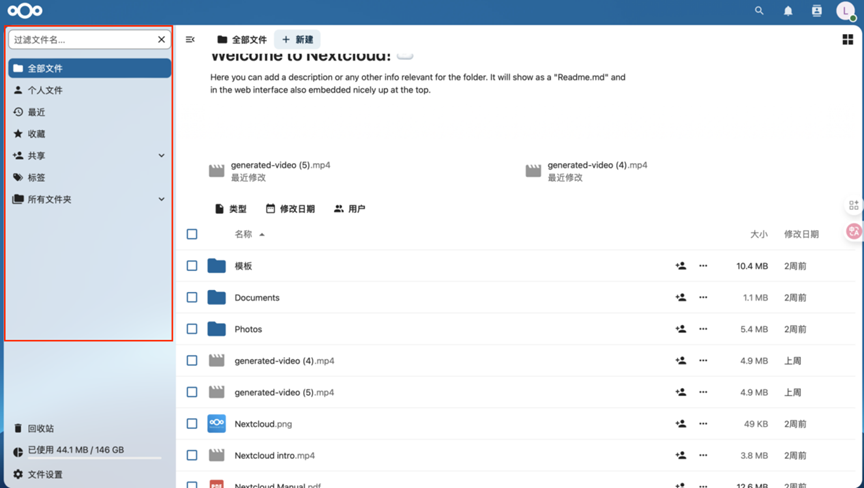Check the Nextcloud.png file checkbox

pos(192,424)
